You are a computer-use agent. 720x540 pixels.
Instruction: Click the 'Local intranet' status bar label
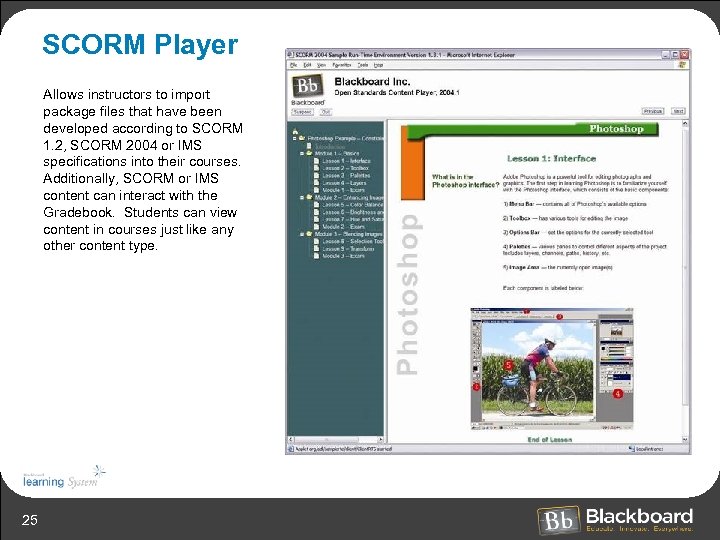click(x=649, y=449)
